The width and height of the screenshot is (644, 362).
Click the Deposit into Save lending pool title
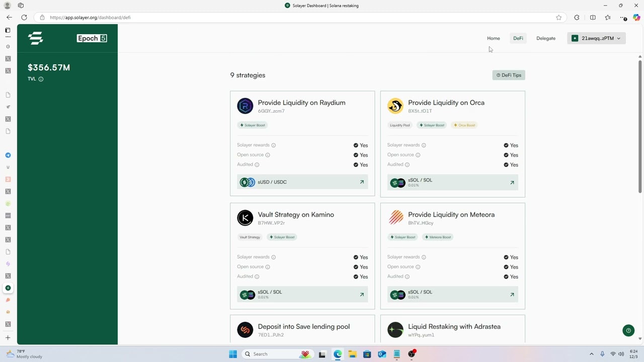(x=304, y=327)
